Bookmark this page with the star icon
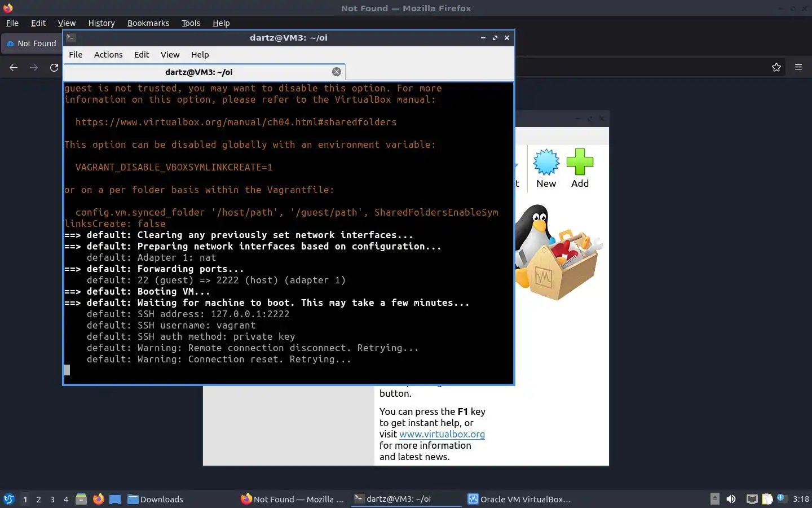Screen dimensions: 812x508 (x=776, y=68)
